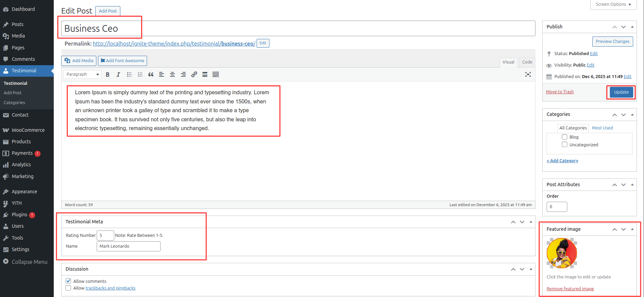Toggle bold formatting in editor toolbar
The image size is (644, 297).
(108, 75)
